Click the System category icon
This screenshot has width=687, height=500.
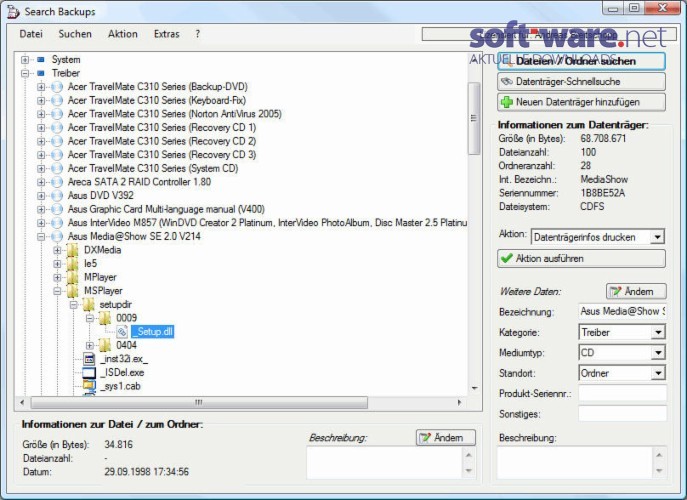click(x=41, y=60)
